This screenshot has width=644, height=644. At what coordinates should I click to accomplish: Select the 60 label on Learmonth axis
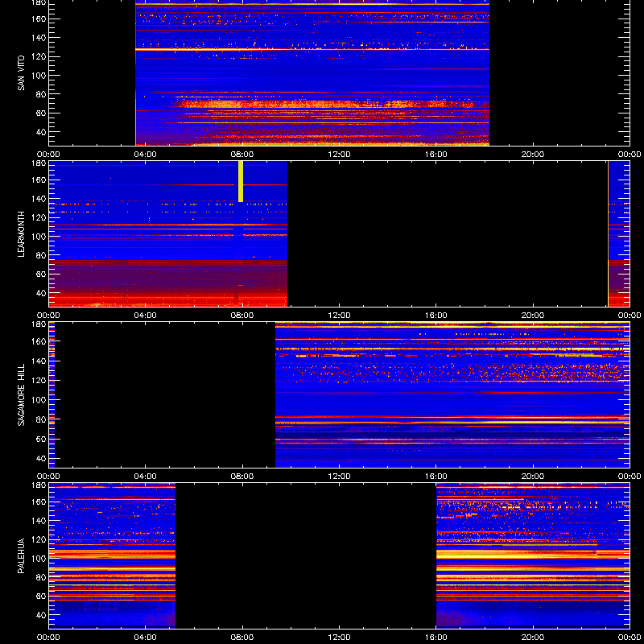[41, 274]
